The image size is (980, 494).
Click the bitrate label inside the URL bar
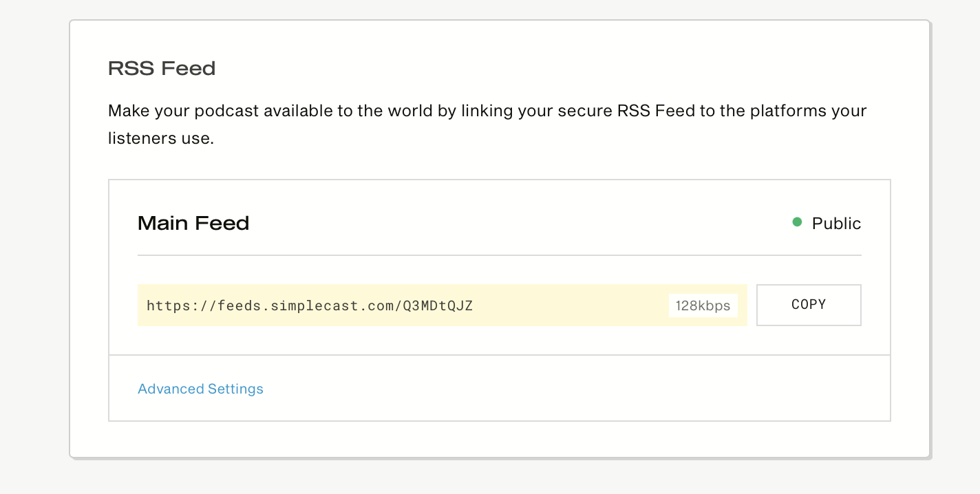pos(703,305)
